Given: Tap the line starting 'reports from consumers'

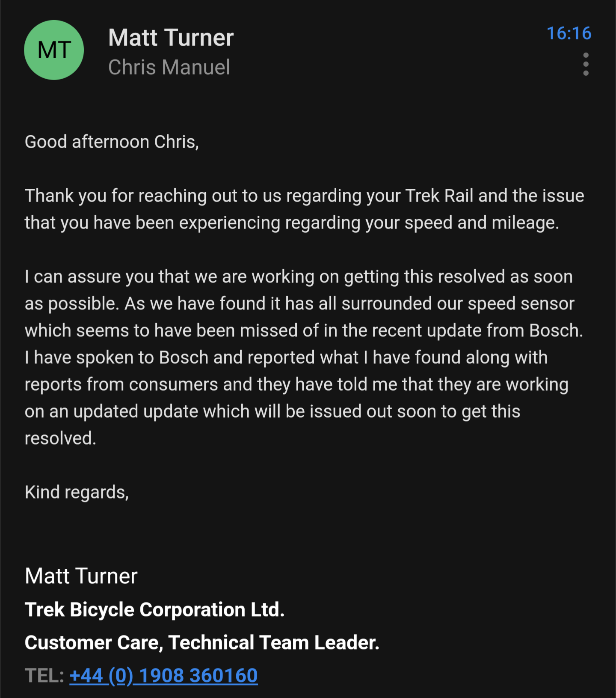Looking at the screenshot, I should point(296,385).
